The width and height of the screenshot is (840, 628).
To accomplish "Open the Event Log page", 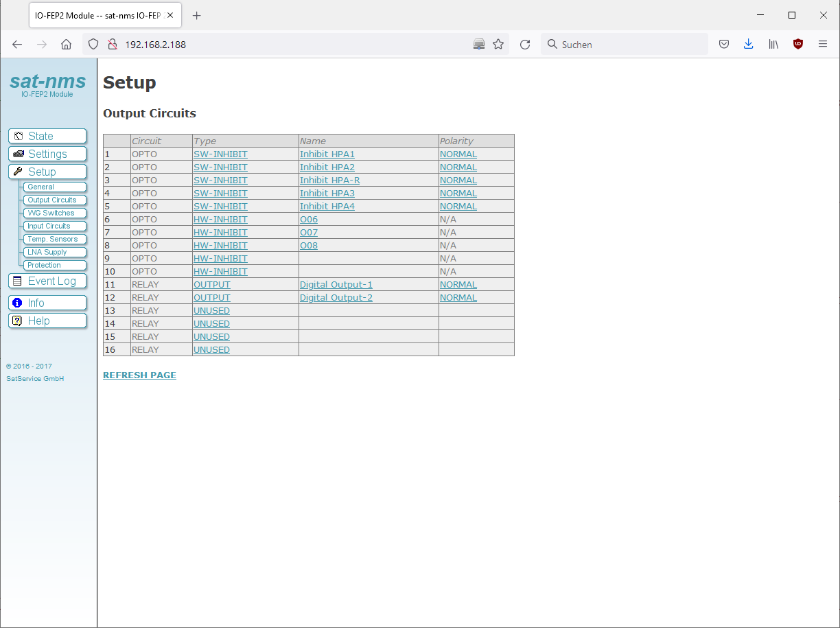I will click(x=47, y=281).
